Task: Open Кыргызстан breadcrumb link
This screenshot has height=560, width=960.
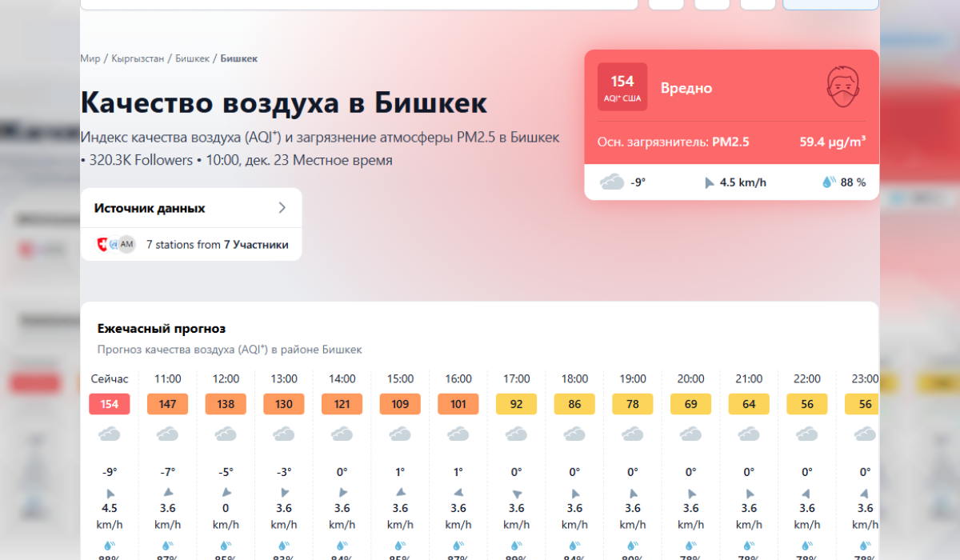Action: coord(138,58)
